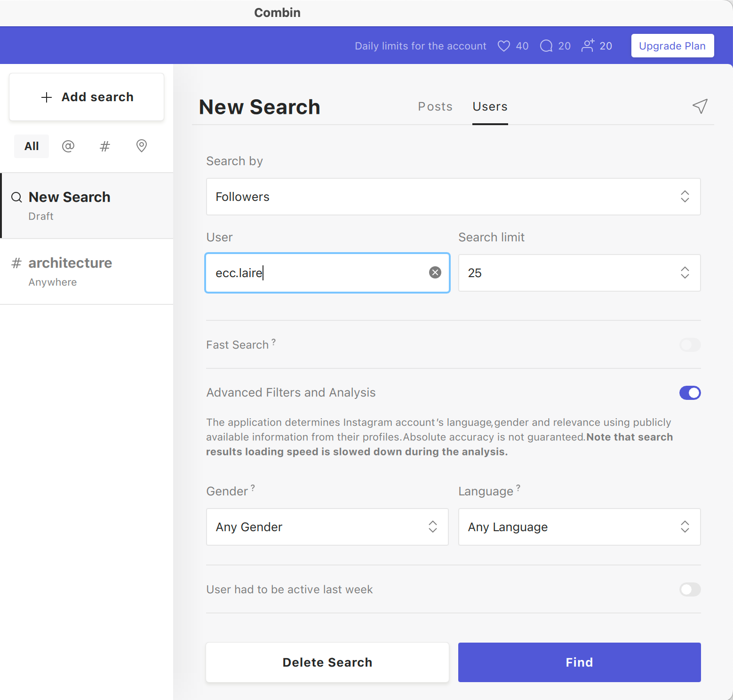Toggle User had to be active last week
This screenshot has width=733, height=700.
click(690, 589)
